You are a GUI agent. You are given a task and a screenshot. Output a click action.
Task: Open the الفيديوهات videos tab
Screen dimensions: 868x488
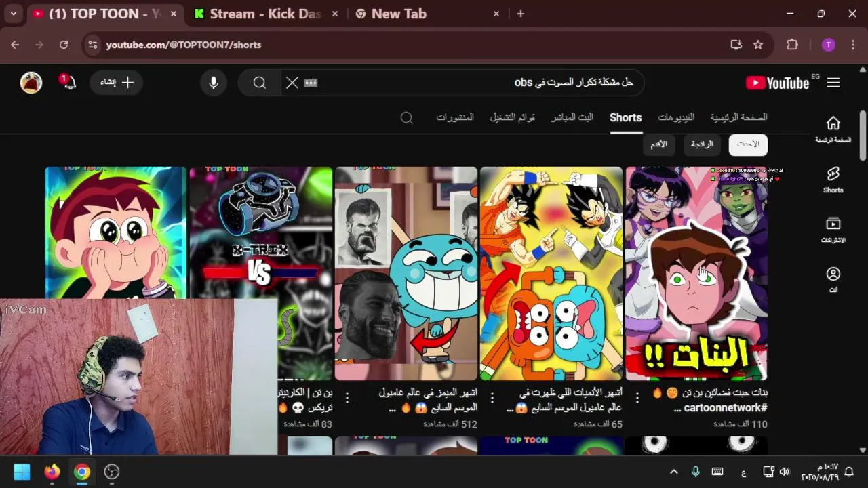click(x=676, y=117)
